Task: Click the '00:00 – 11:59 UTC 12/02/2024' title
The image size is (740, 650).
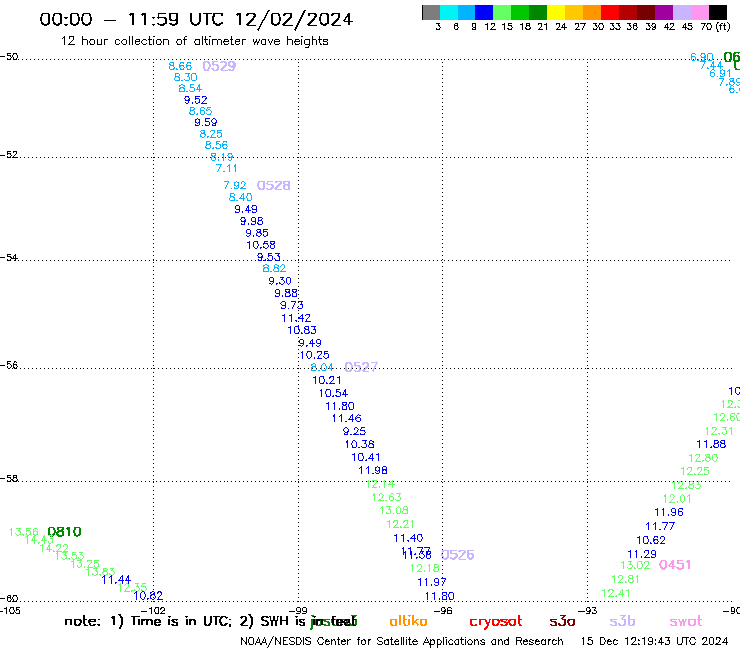Action: point(196,20)
